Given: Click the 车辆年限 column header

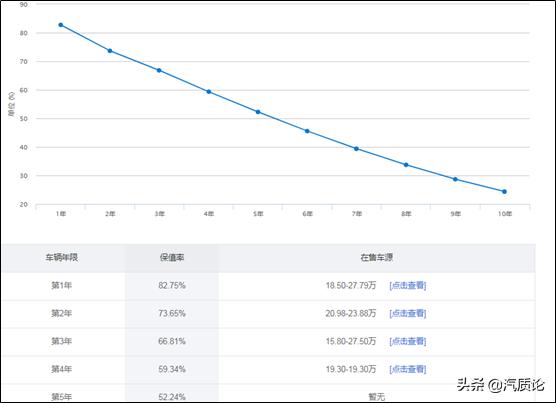Looking at the screenshot, I should click(61, 257).
